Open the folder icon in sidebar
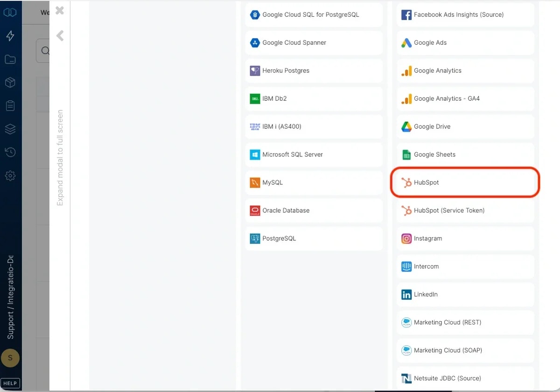560x392 pixels. [10, 59]
